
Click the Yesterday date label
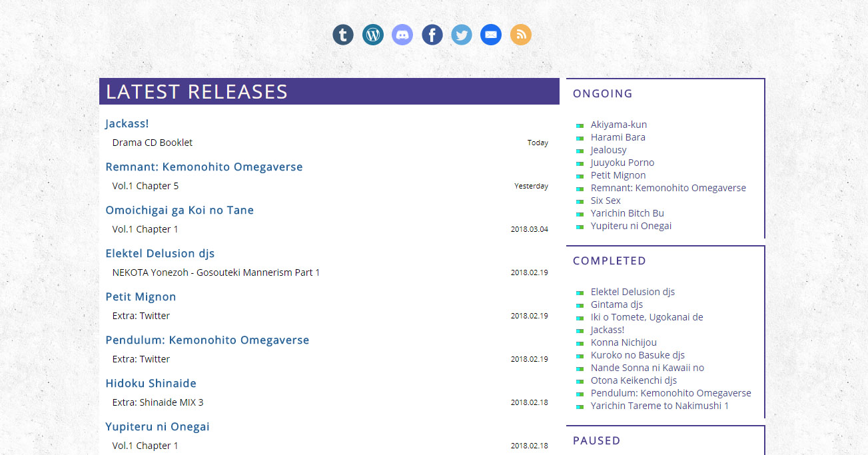pyautogui.click(x=531, y=186)
